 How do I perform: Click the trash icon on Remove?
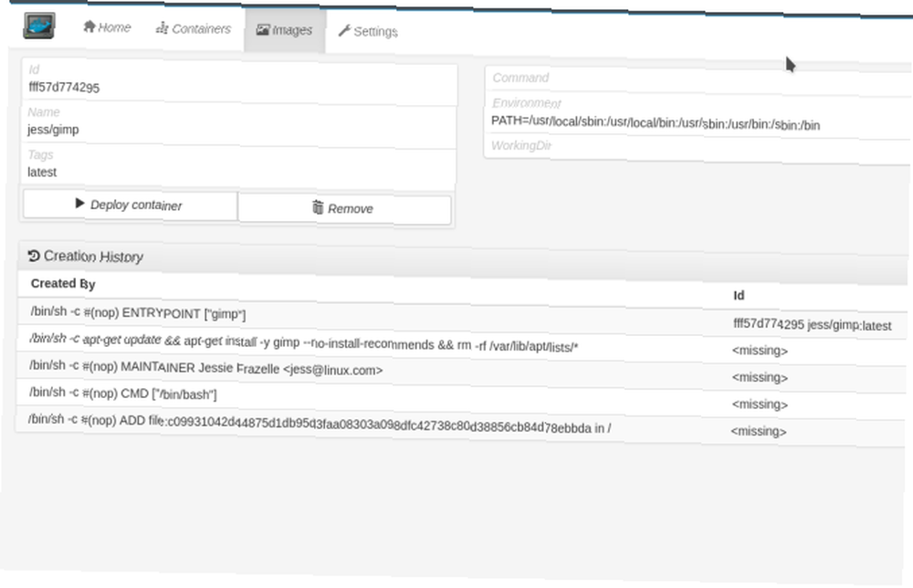pyautogui.click(x=318, y=207)
